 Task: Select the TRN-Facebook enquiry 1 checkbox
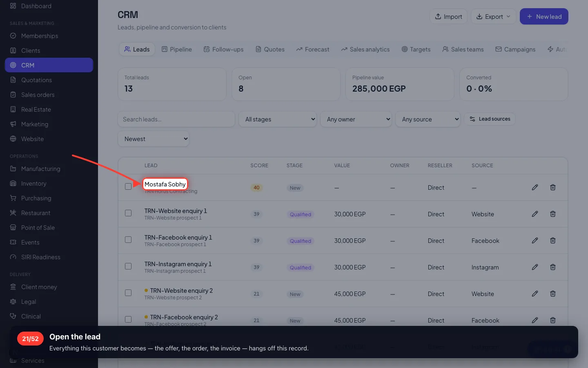click(x=128, y=240)
